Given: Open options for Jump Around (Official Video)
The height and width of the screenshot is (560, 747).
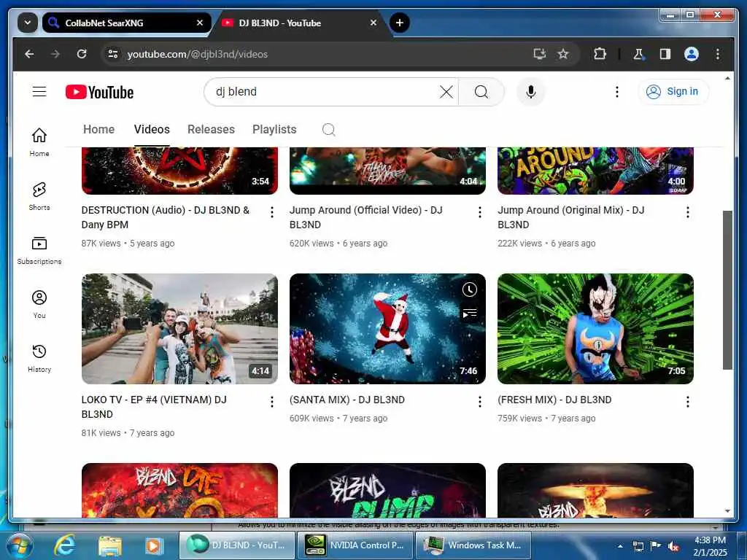Looking at the screenshot, I should pos(480,212).
